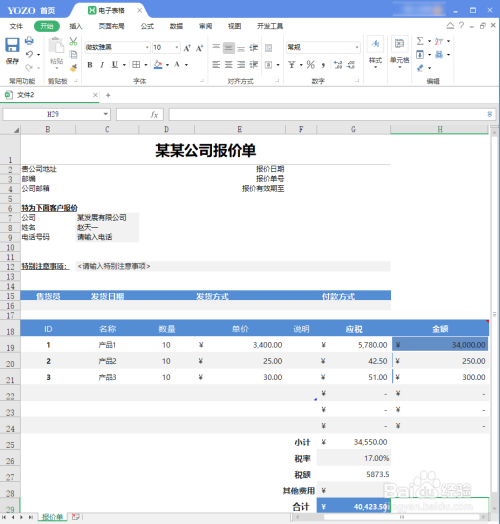The height and width of the screenshot is (524, 500).
Task: Open the Styles (样式) button
Action: tap(375, 52)
